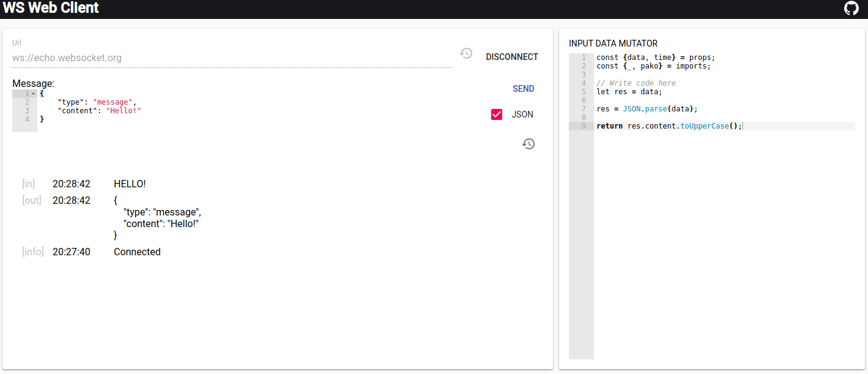Viewport: 868px width, 374px height.
Task: Click the [info] log tag
Action: tap(33, 252)
